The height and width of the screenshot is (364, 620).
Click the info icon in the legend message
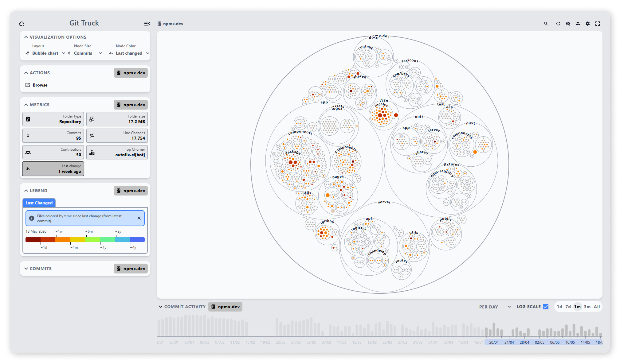[31, 218]
